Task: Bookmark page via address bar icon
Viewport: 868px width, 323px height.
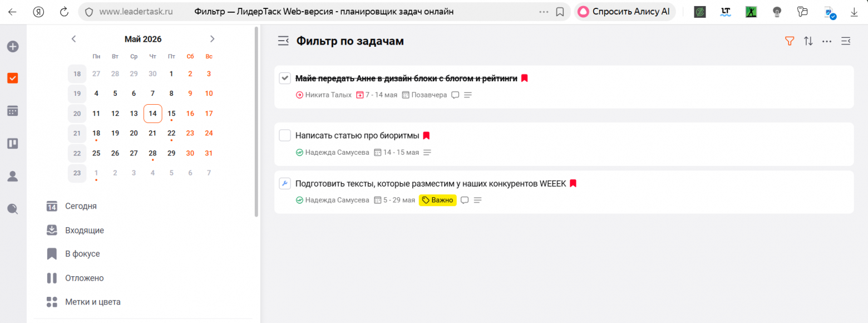Action: click(x=560, y=12)
